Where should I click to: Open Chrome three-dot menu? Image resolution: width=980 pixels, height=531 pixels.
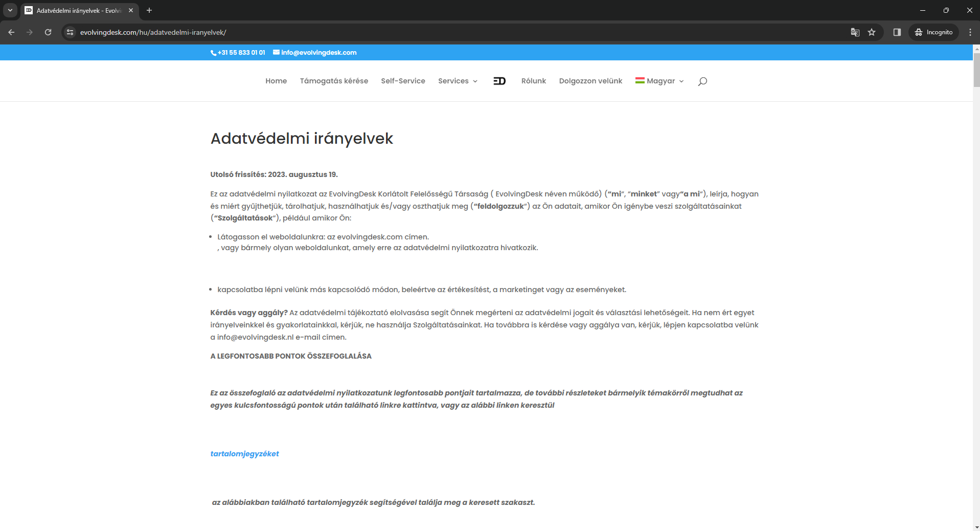point(970,32)
